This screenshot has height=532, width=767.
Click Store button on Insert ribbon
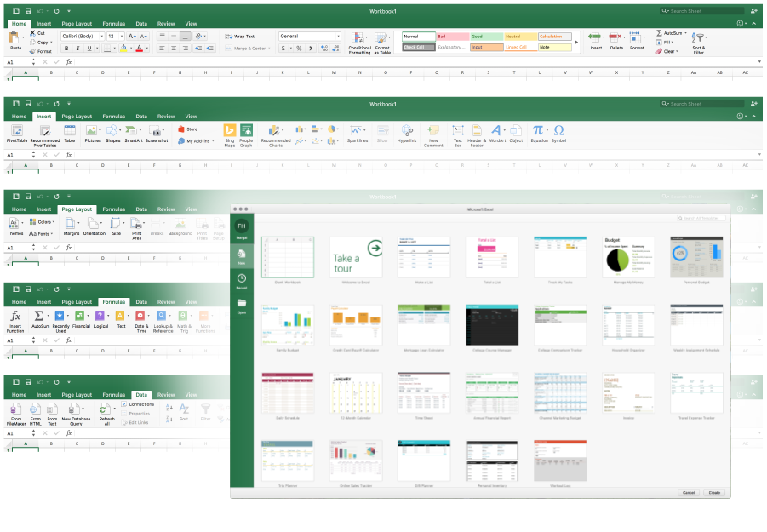pos(188,129)
